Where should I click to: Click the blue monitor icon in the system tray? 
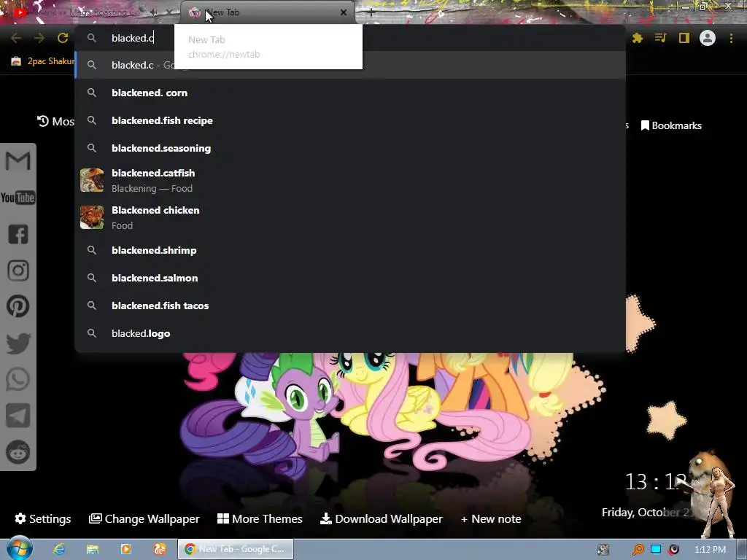656,549
